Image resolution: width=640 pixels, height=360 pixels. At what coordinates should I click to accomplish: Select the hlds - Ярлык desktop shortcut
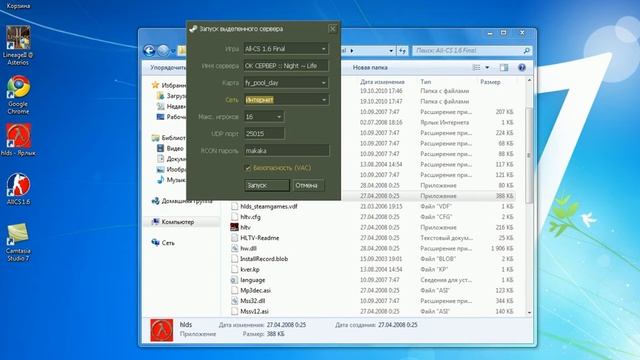point(18,140)
